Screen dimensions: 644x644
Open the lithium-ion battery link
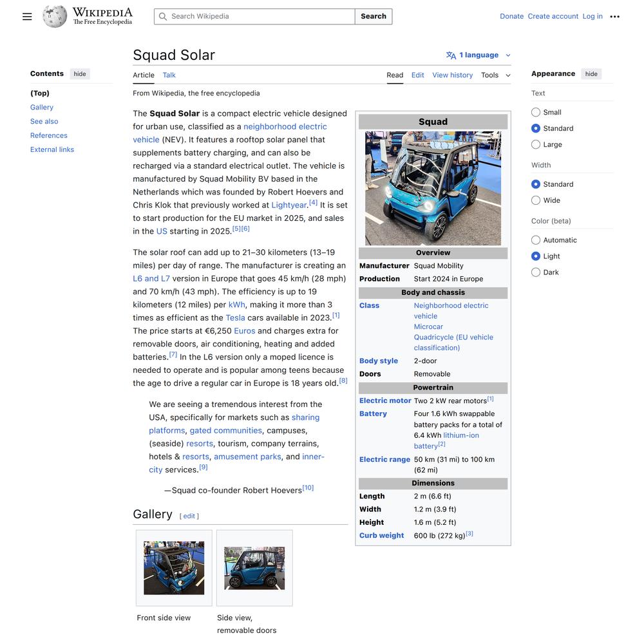[446, 440]
